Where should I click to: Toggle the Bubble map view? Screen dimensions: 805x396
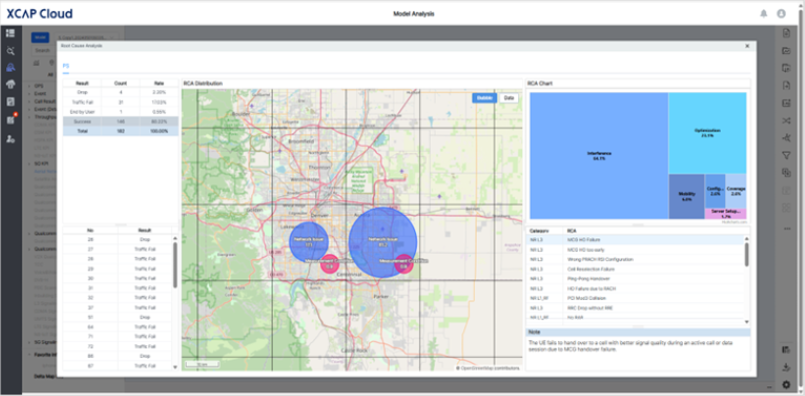point(484,98)
